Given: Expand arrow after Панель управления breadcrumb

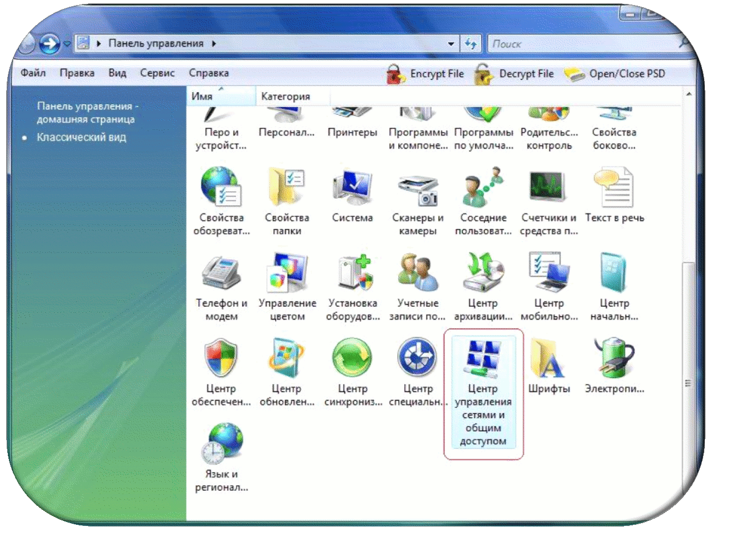Looking at the screenshot, I should 214,44.
